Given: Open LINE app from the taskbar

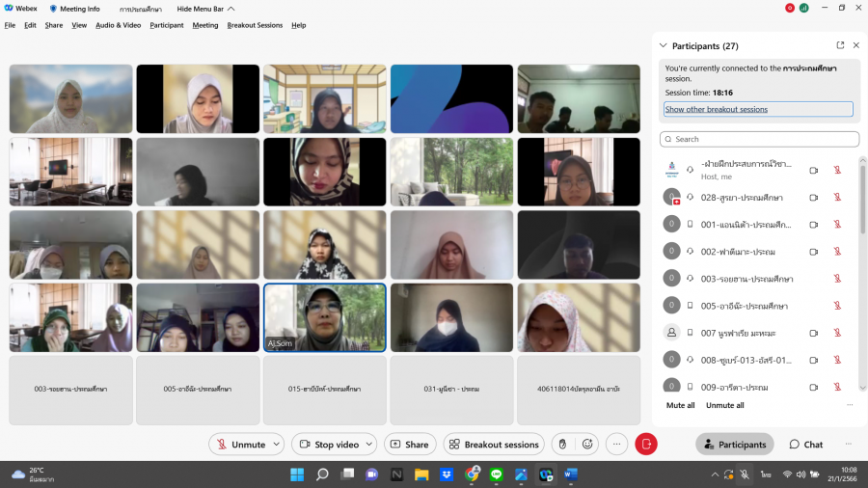Looking at the screenshot, I should click(497, 474).
